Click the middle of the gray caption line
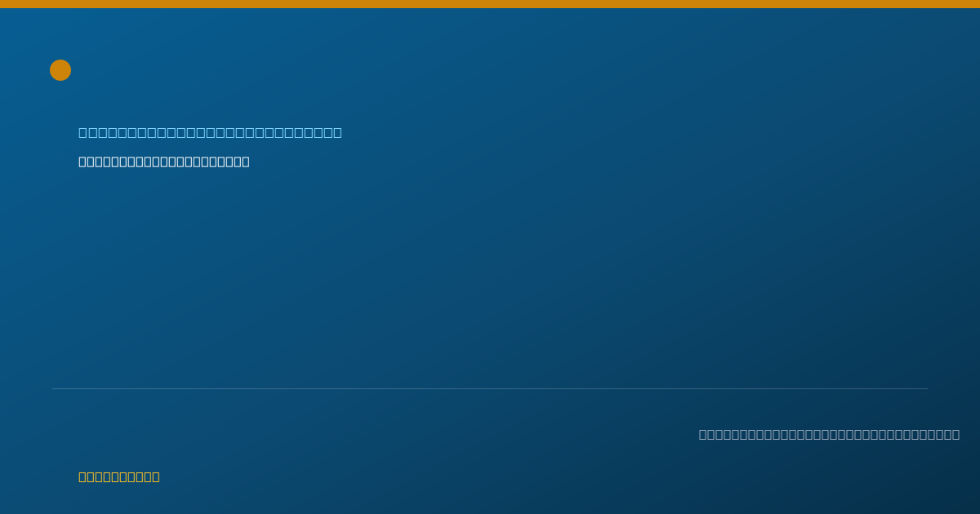This screenshot has height=514, width=980. click(829, 434)
